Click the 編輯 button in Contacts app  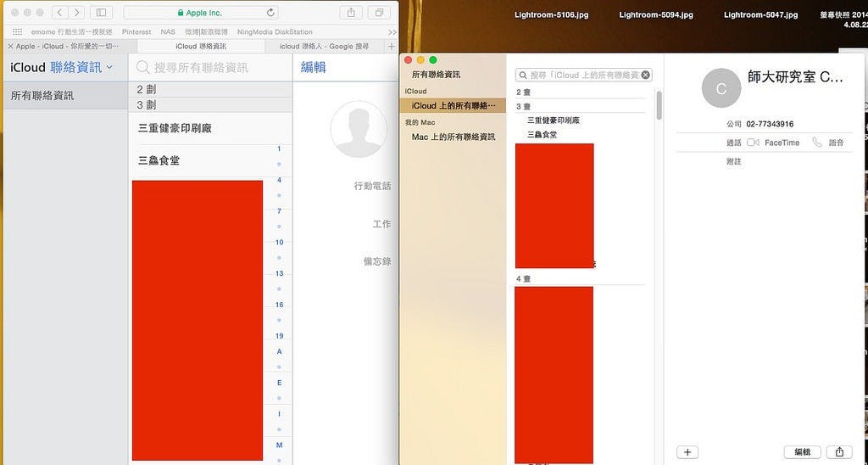coord(802,452)
